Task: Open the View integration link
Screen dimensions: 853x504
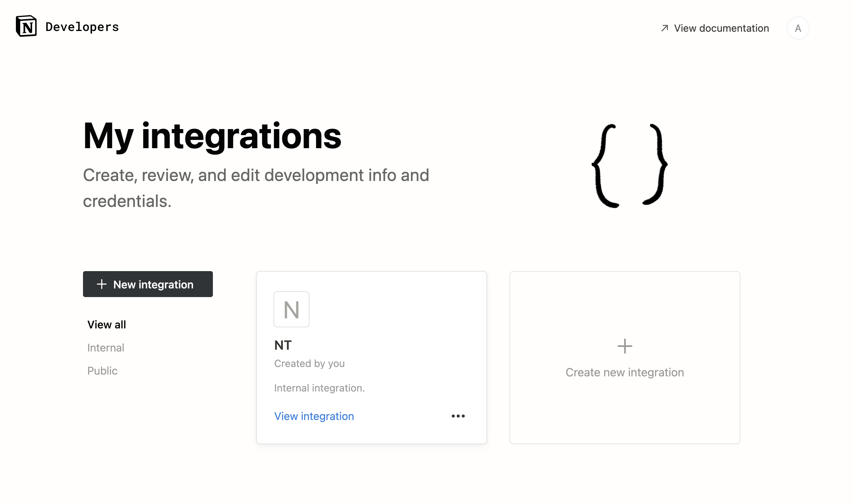Action: [x=314, y=416]
